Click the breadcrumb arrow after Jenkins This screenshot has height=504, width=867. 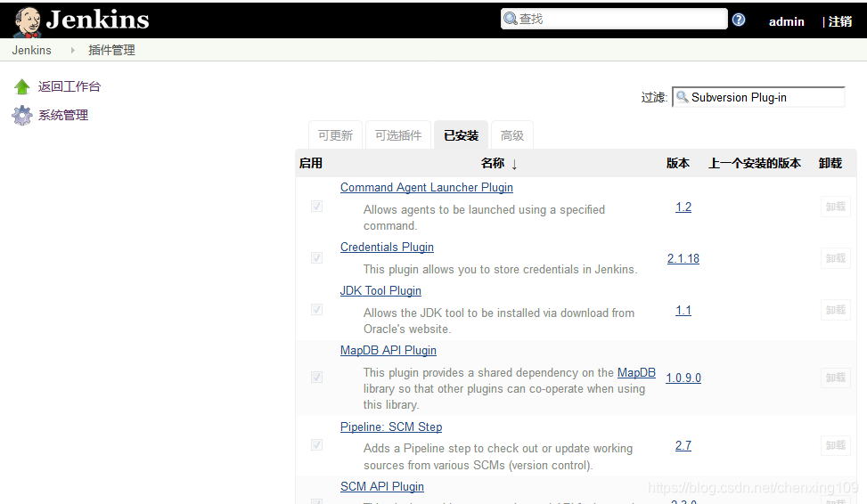click(72, 50)
